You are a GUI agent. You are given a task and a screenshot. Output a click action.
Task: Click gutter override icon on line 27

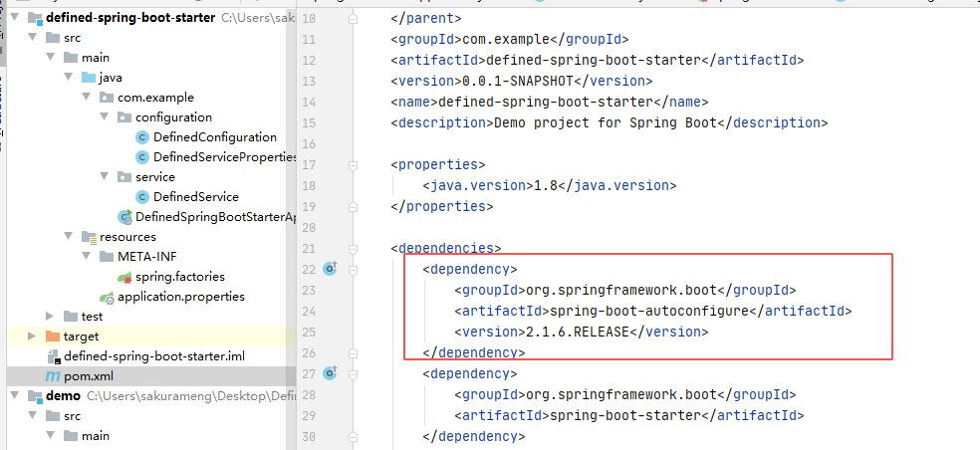(x=330, y=373)
